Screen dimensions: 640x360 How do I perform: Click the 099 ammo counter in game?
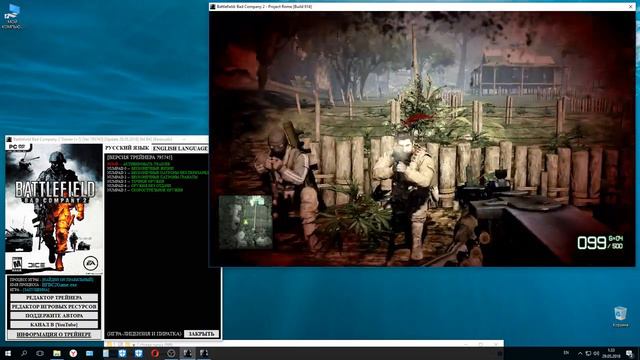tap(591, 243)
